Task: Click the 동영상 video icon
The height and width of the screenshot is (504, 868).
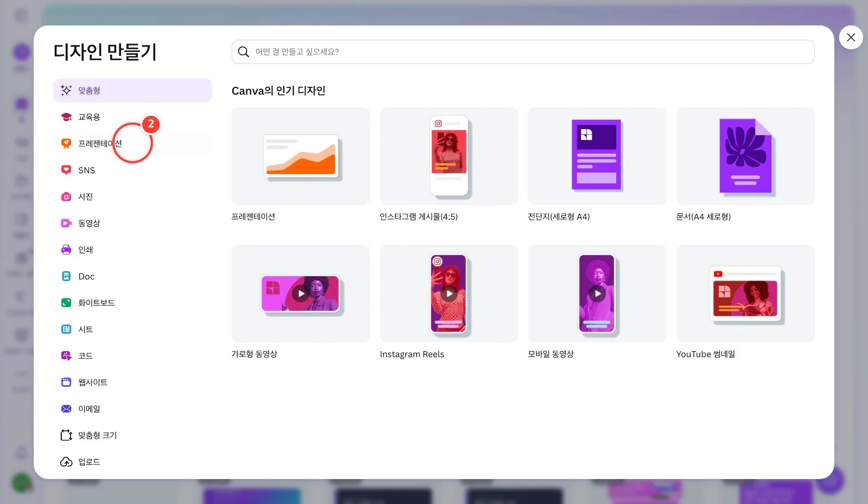Action: (x=66, y=223)
